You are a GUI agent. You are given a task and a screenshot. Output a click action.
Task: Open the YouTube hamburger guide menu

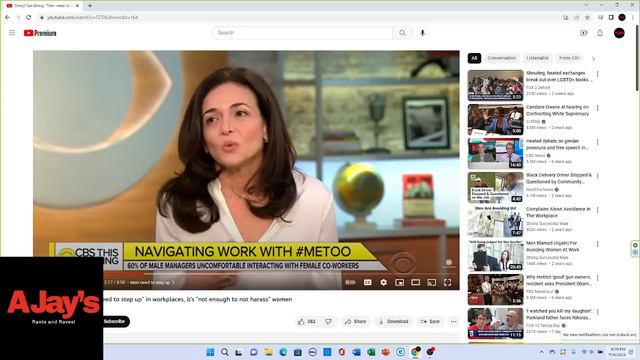pyautogui.click(x=12, y=33)
